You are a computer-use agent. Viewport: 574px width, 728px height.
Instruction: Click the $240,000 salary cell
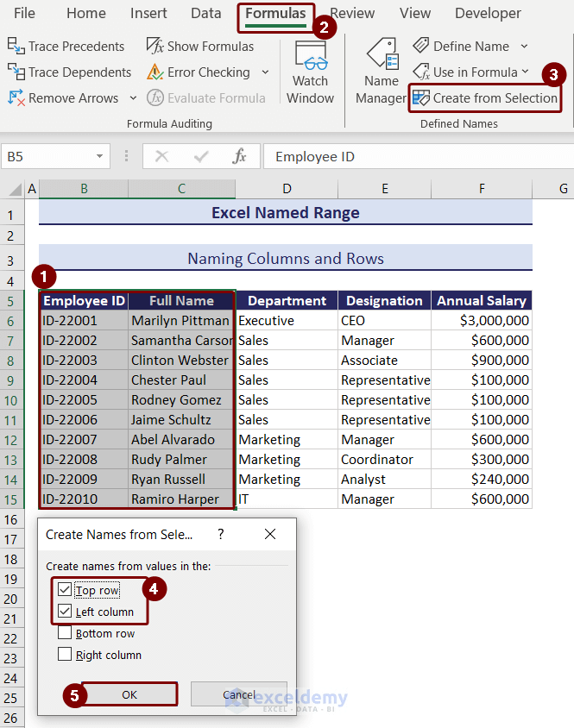482,479
